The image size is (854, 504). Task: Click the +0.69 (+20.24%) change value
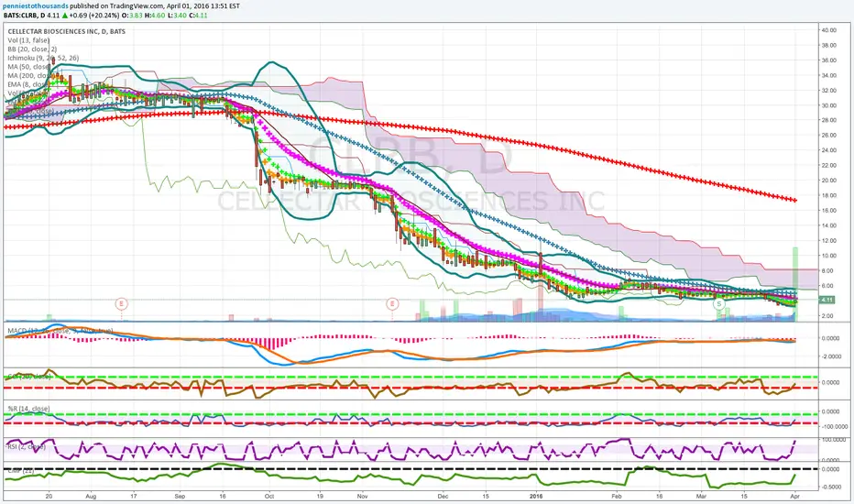(93, 16)
